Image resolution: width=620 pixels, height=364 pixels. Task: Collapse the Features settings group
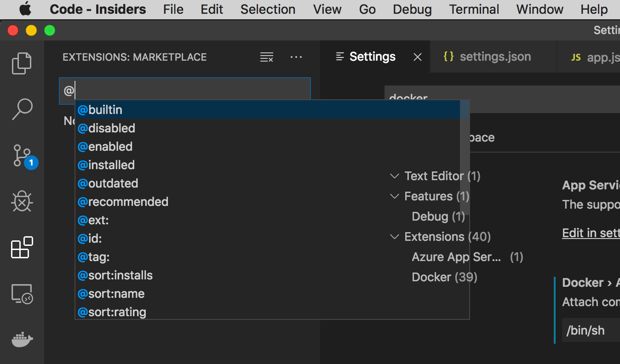click(x=394, y=196)
